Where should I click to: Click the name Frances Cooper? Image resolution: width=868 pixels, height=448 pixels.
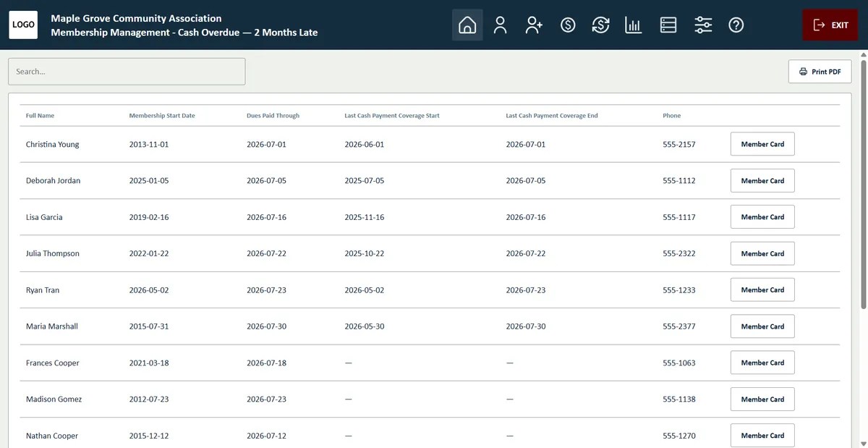[x=53, y=363]
